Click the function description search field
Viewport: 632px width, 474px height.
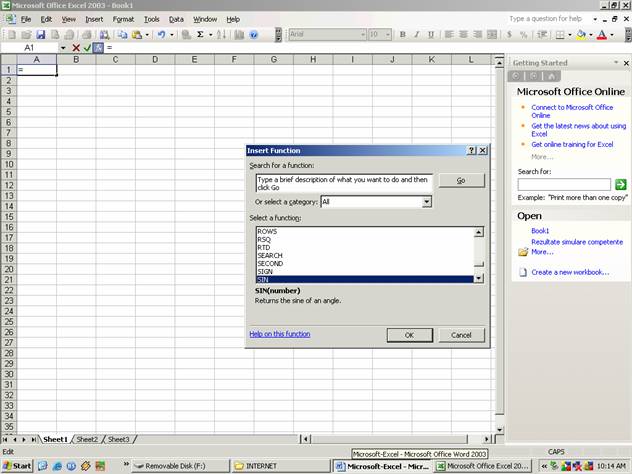[x=344, y=183]
